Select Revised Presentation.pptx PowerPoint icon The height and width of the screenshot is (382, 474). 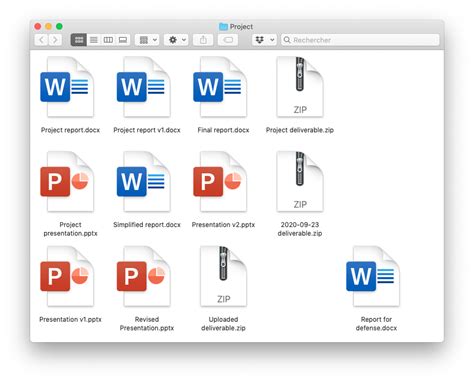(x=144, y=276)
